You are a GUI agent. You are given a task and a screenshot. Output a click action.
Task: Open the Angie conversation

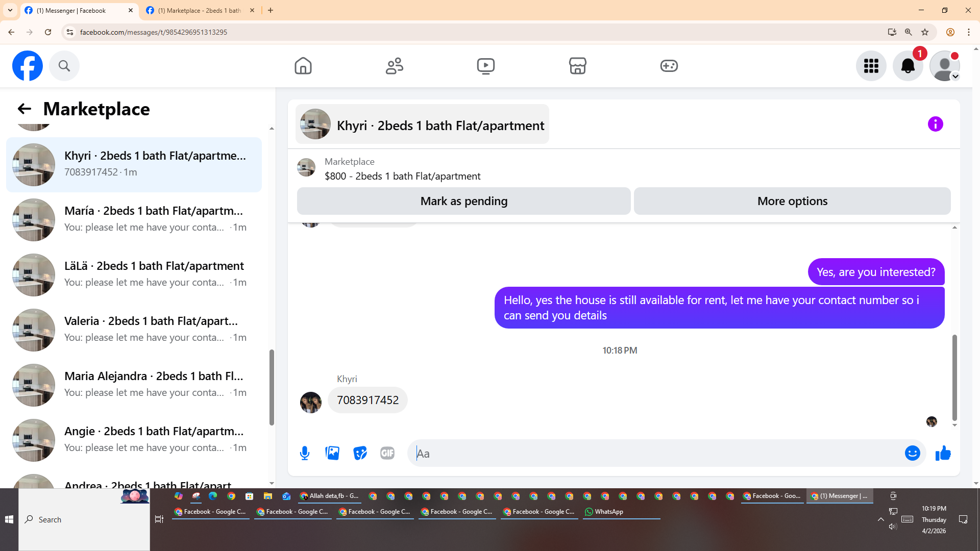pyautogui.click(x=134, y=440)
